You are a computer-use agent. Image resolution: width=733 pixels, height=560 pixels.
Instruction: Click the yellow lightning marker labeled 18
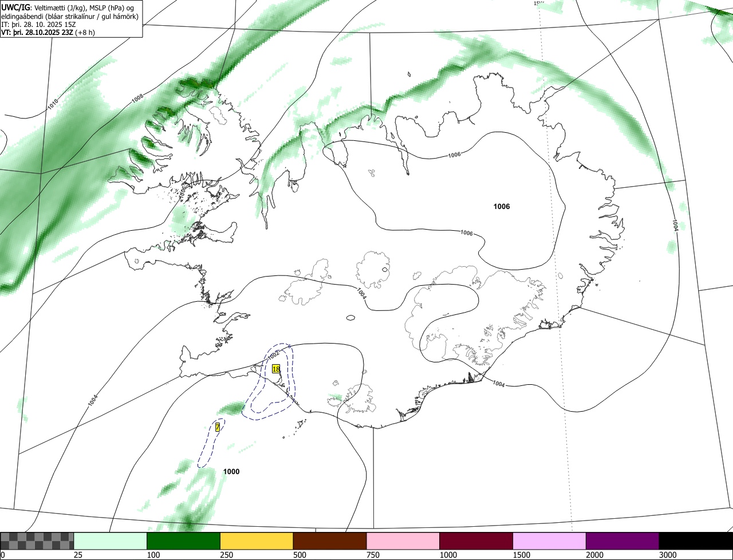click(276, 369)
